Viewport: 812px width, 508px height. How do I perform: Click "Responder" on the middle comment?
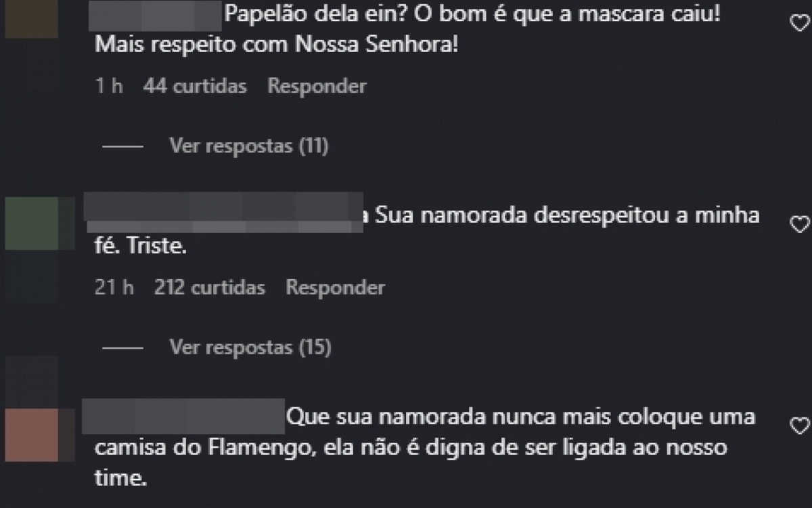pyautogui.click(x=334, y=287)
